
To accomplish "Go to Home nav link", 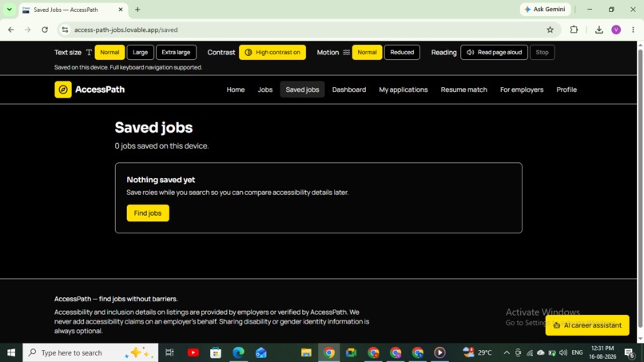I will (x=236, y=90).
